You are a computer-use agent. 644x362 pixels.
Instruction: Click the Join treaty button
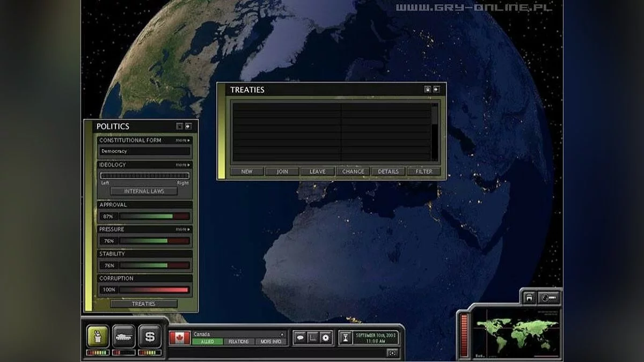coord(282,172)
